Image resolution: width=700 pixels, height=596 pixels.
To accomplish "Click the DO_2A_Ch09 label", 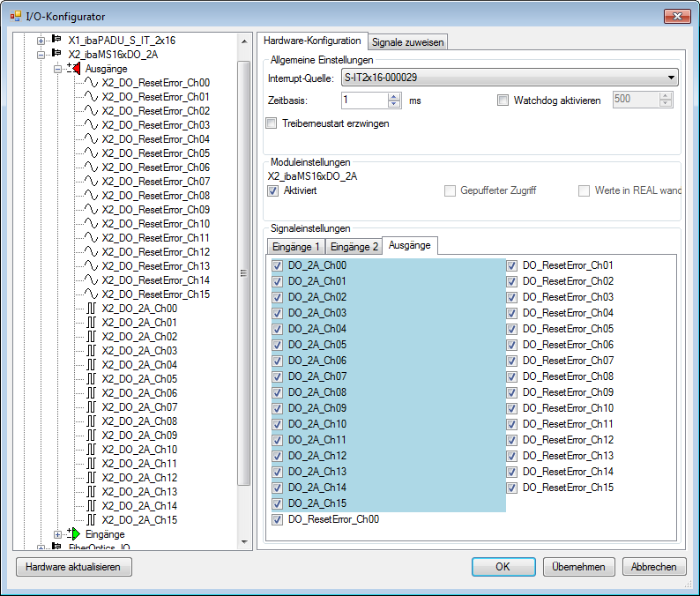I will tap(317, 408).
